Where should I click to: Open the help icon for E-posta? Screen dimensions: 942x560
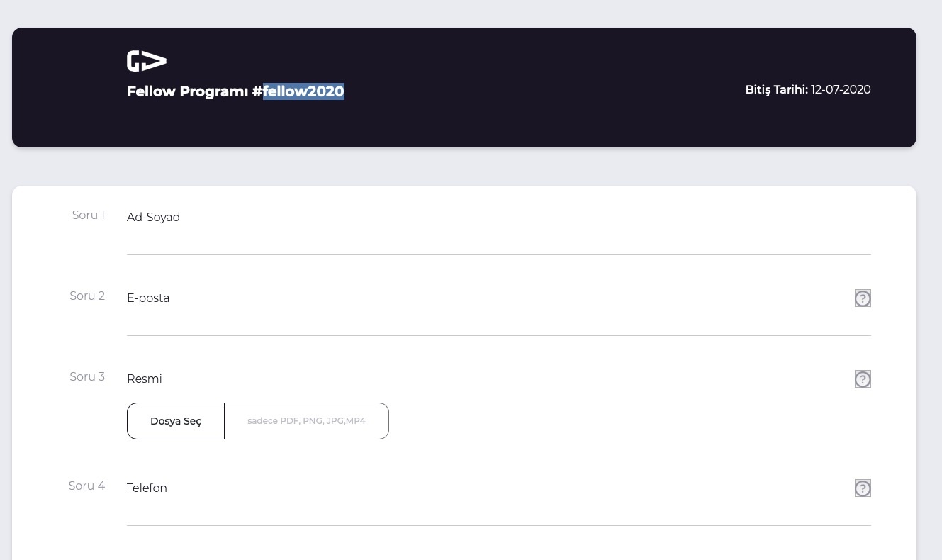coord(863,298)
